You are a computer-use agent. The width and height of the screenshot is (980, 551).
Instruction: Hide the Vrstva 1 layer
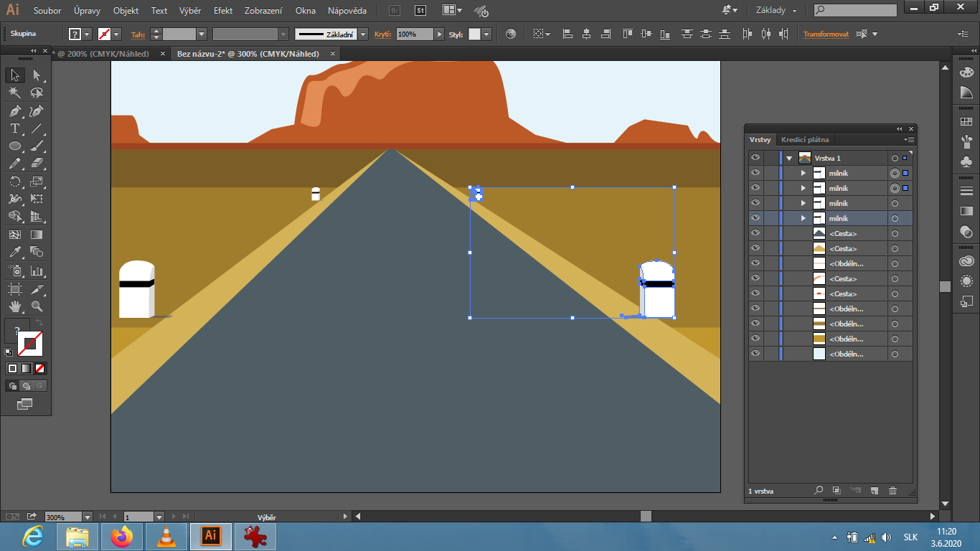tap(755, 158)
